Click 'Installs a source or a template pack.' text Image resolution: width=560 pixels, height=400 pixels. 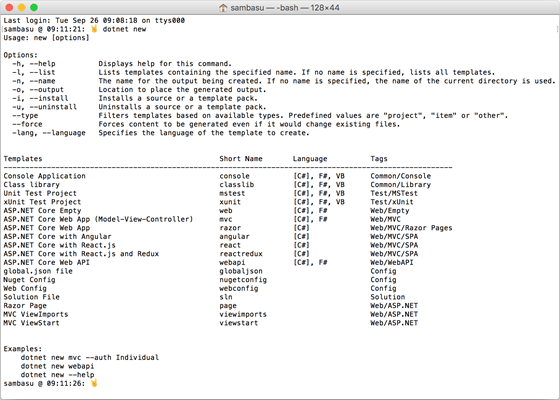[178, 98]
